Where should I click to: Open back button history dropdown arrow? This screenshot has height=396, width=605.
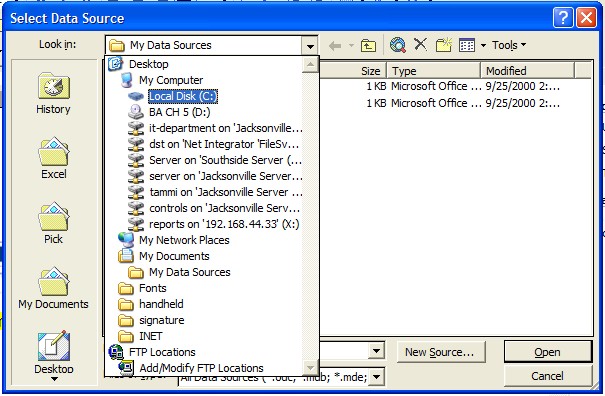351,46
